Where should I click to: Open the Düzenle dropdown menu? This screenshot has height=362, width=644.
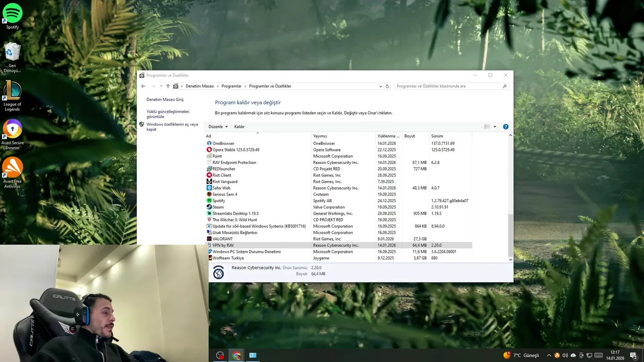click(218, 127)
